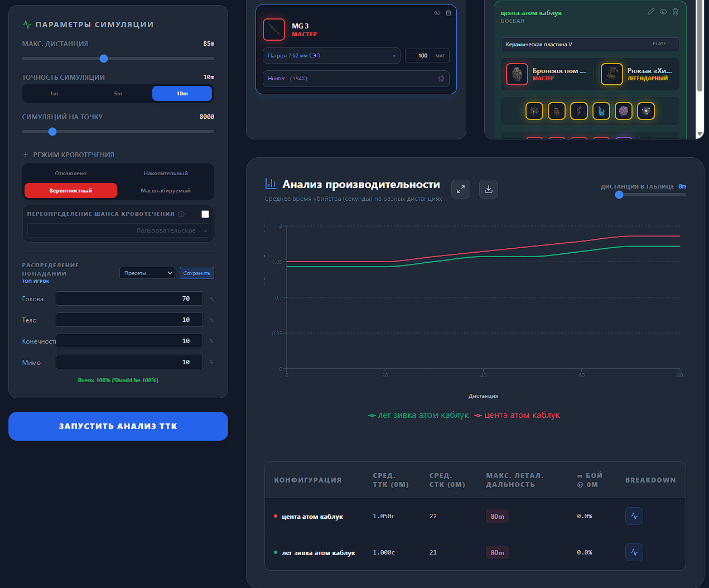Screen dimensions: 709x588
Task: Open the Патрон 7.62 мм СЭП ammo selector
Action: (331, 56)
